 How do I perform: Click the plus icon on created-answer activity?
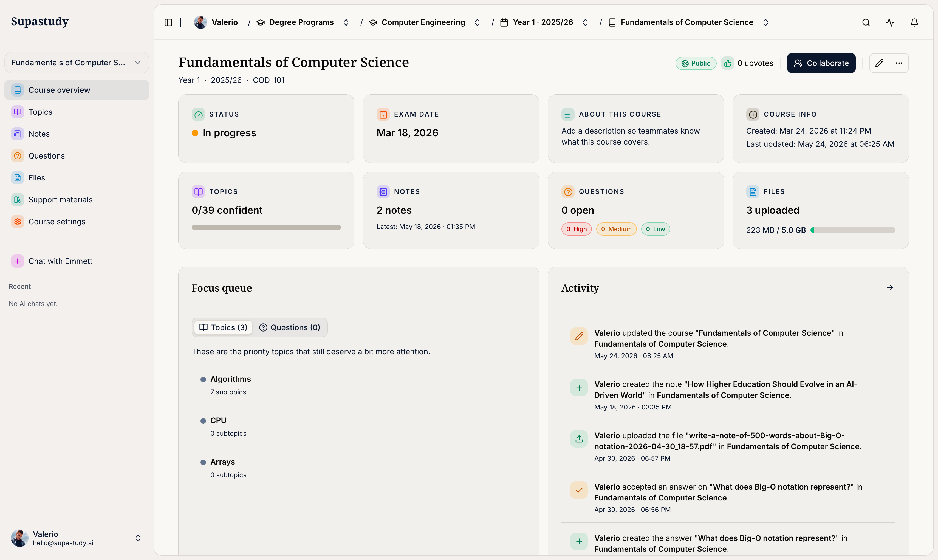[x=579, y=542]
